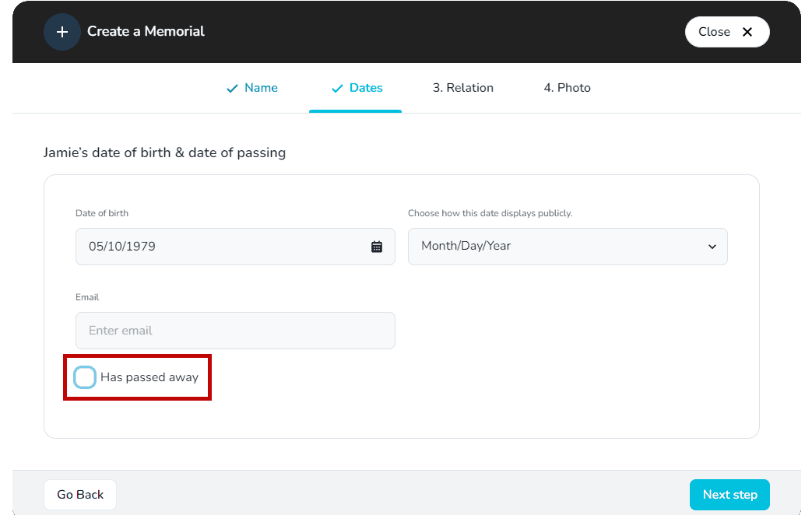The image size is (812, 515).
Task: Click the checkmark beside the Dates step
Action: [x=337, y=88]
